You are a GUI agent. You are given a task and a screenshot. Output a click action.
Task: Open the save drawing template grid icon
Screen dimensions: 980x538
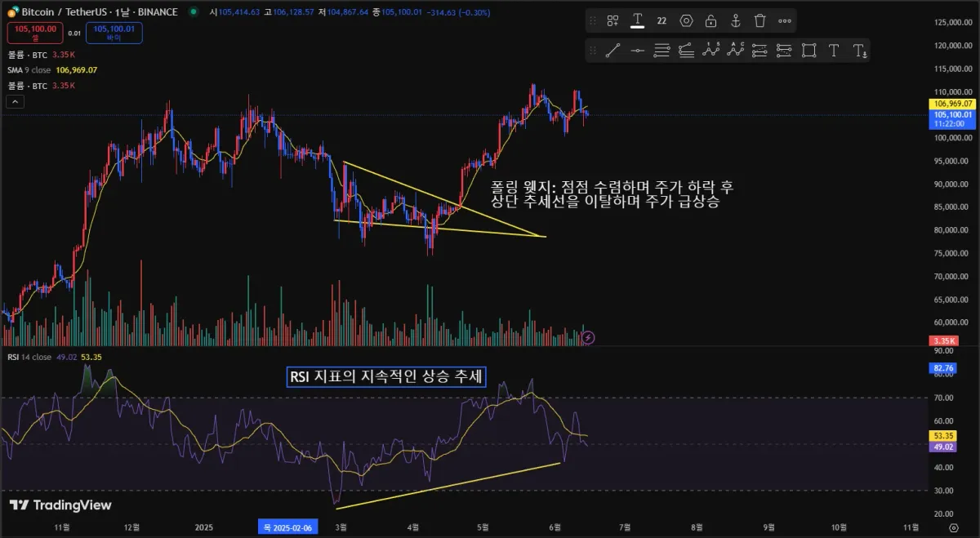[x=613, y=21]
